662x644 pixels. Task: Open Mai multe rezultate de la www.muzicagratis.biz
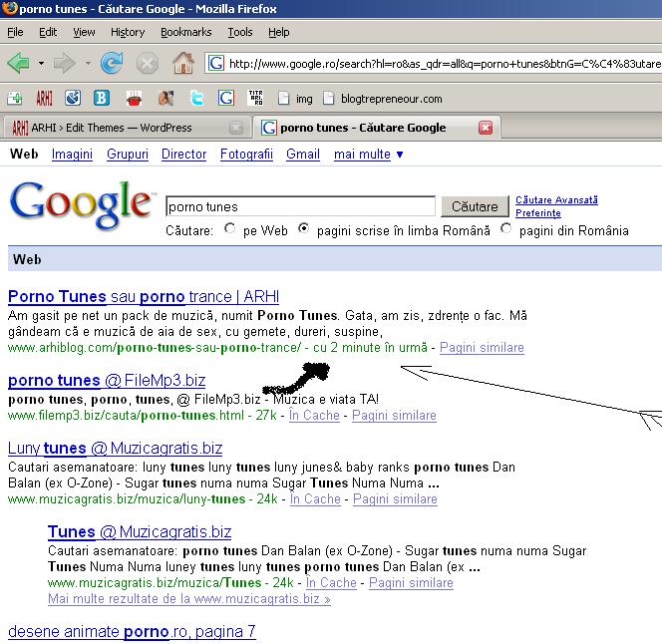tap(189, 599)
